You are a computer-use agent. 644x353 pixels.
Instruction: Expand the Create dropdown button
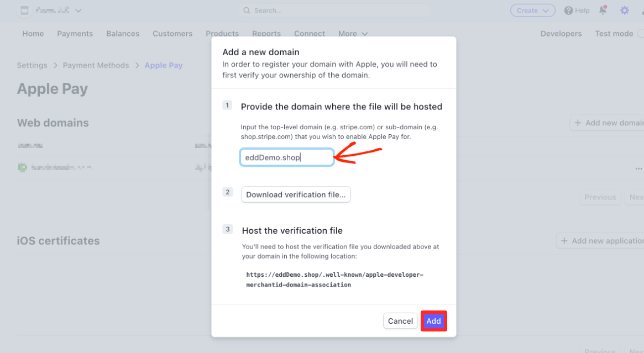click(533, 10)
